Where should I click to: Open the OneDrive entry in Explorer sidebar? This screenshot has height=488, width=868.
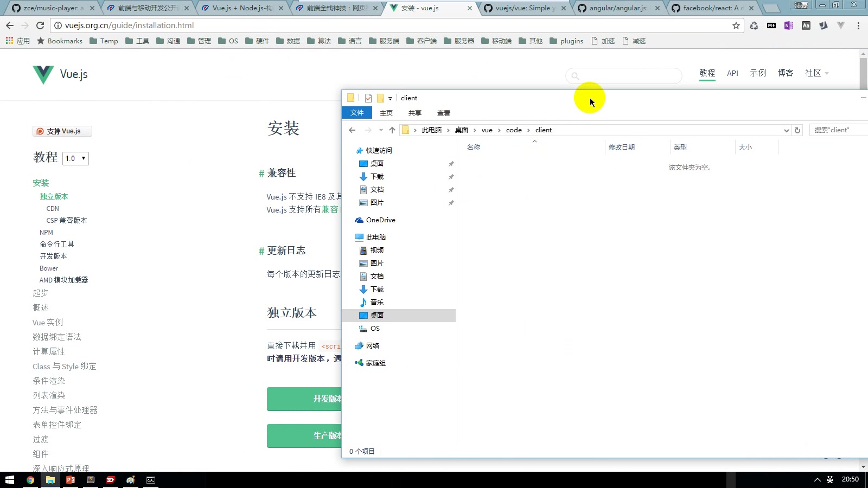coord(375,220)
